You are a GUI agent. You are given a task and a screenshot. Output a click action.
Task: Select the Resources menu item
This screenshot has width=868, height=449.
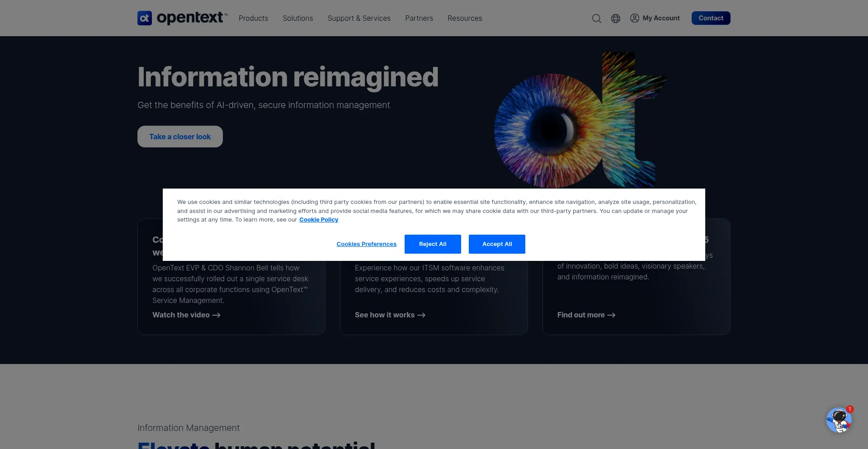[464, 19]
